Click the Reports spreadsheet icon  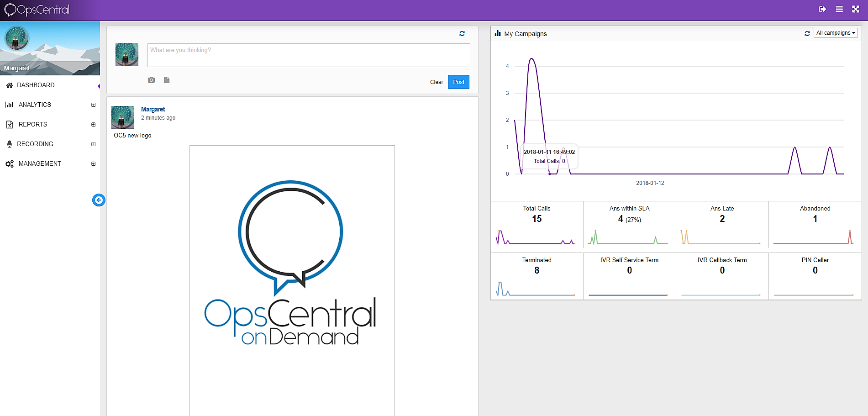9,124
